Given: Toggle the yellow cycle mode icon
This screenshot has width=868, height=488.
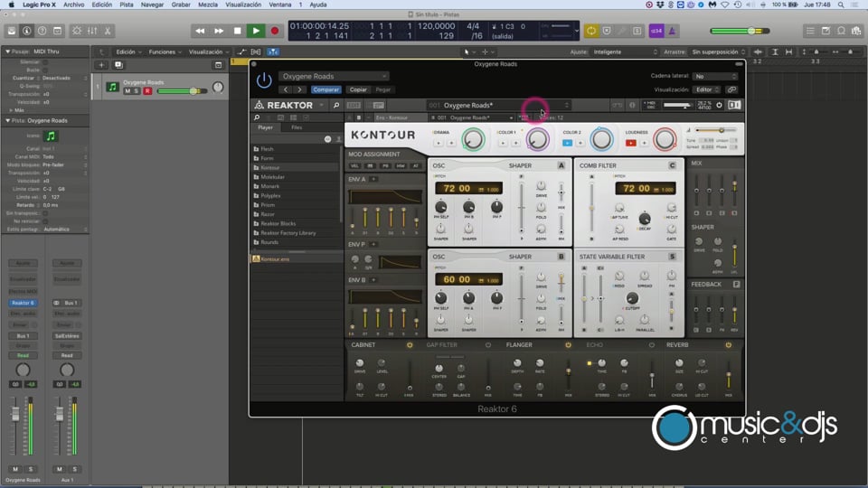Looking at the screenshot, I should (x=591, y=31).
